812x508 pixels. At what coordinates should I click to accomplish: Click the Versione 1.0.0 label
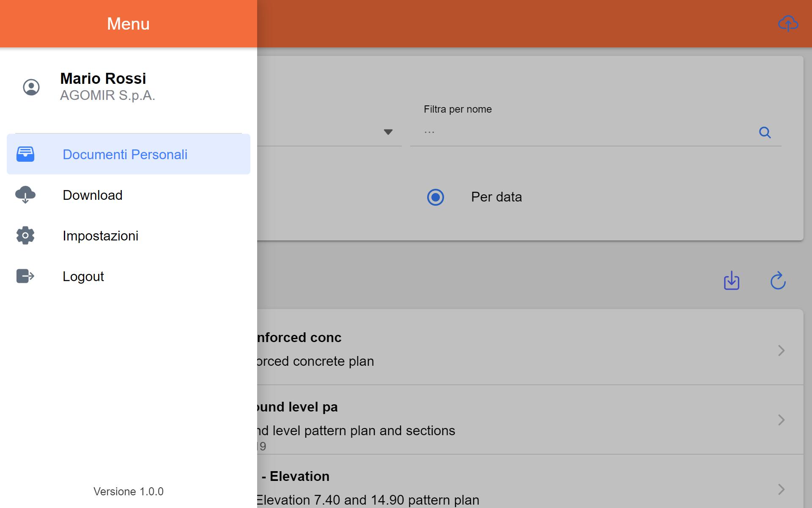(x=129, y=491)
